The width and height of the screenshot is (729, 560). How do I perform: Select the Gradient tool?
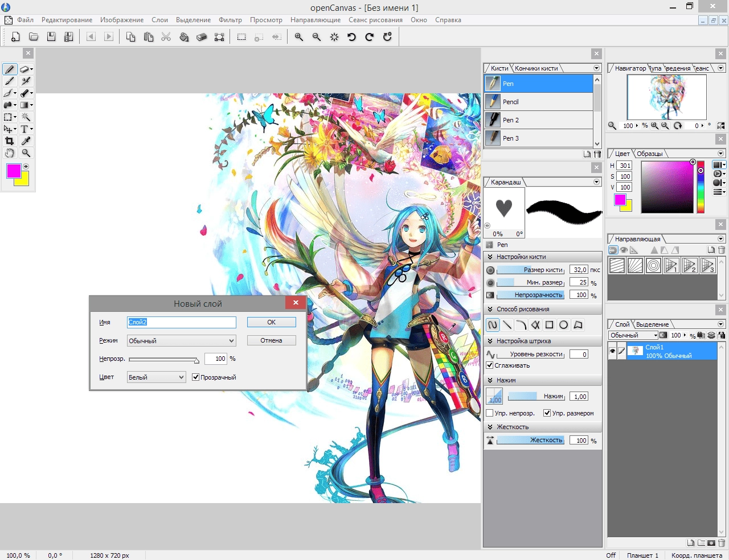(25, 105)
